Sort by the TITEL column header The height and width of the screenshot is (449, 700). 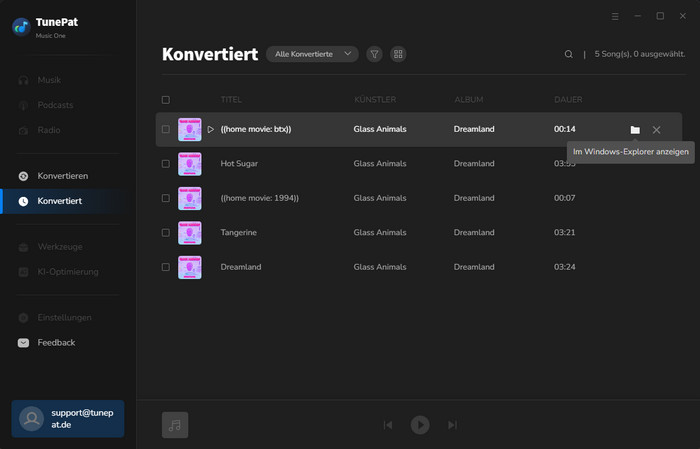[231, 100]
